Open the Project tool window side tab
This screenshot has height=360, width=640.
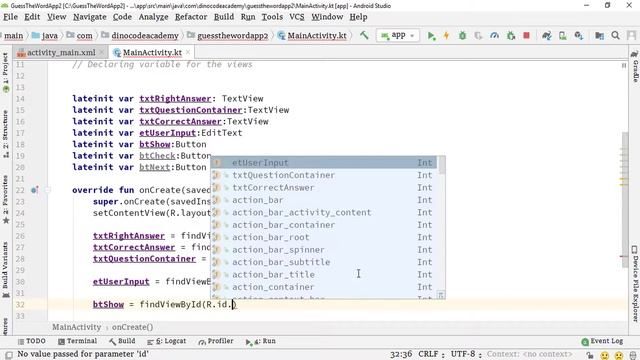pyautogui.click(x=5, y=73)
